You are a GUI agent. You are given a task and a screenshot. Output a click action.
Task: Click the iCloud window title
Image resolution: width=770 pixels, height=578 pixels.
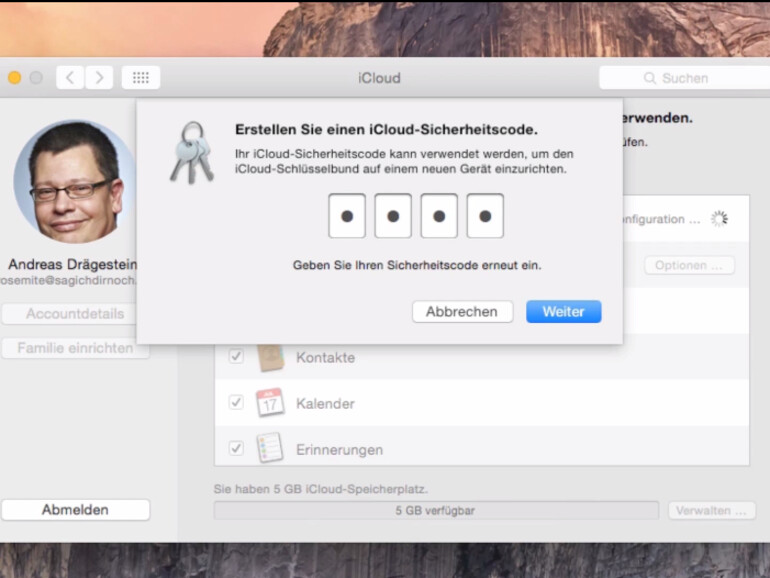379,78
